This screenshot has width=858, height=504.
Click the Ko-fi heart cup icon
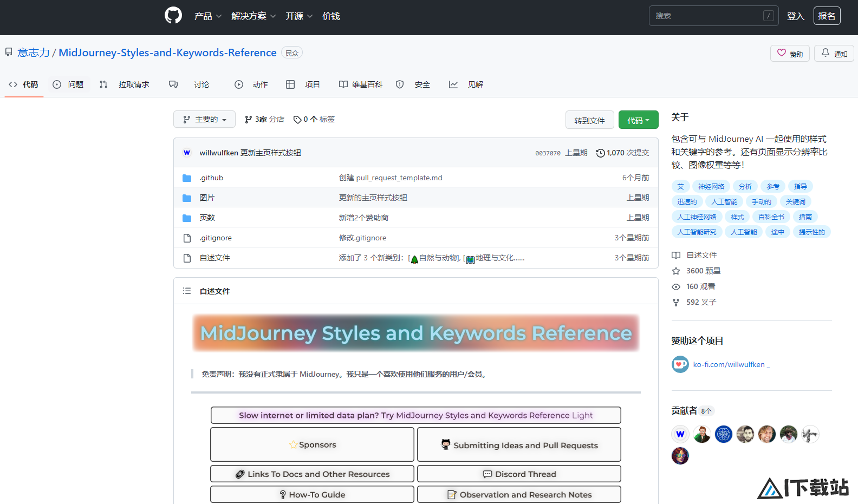(x=680, y=364)
